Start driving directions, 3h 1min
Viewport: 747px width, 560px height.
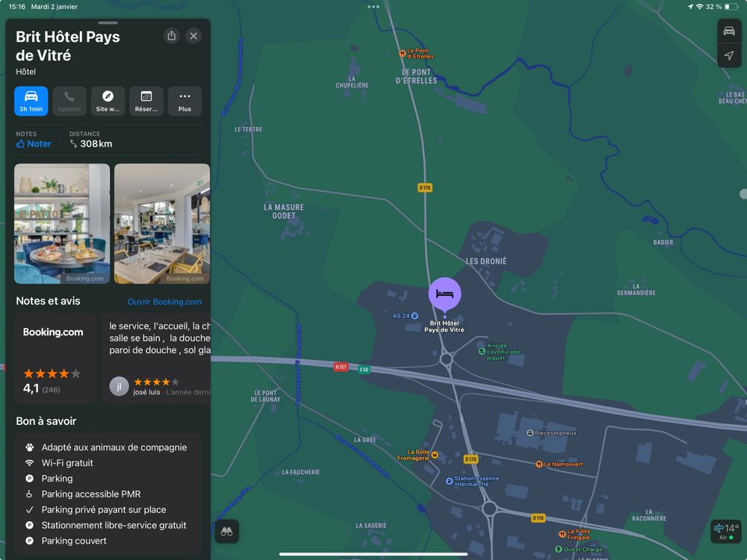pyautogui.click(x=31, y=101)
